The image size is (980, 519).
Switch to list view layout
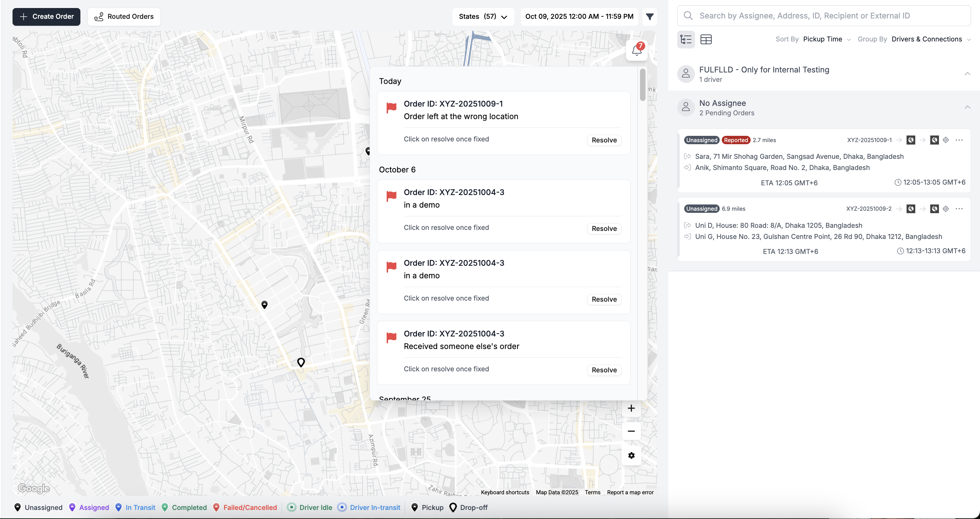click(686, 39)
